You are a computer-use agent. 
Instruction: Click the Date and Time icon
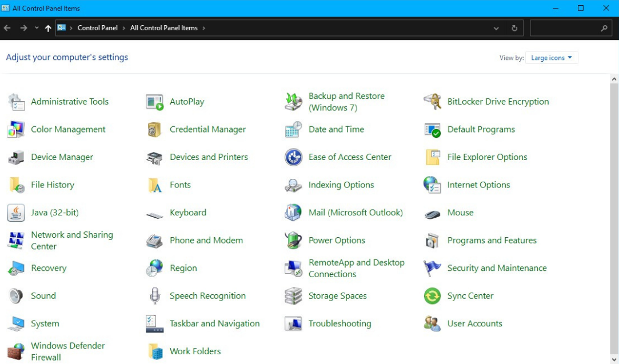click(x=293, y=130)
